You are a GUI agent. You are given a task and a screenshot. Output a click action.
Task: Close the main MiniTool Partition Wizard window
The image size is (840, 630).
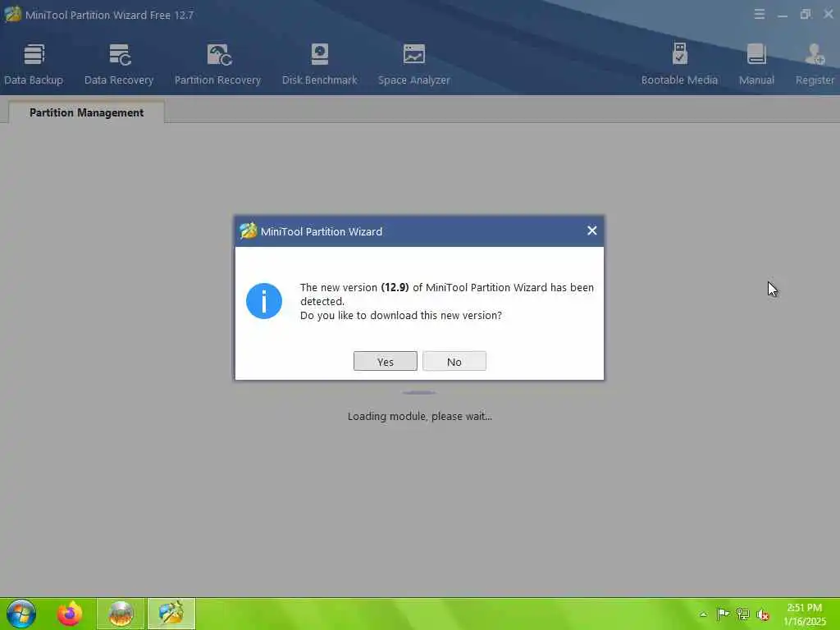(x=829, y=15)
